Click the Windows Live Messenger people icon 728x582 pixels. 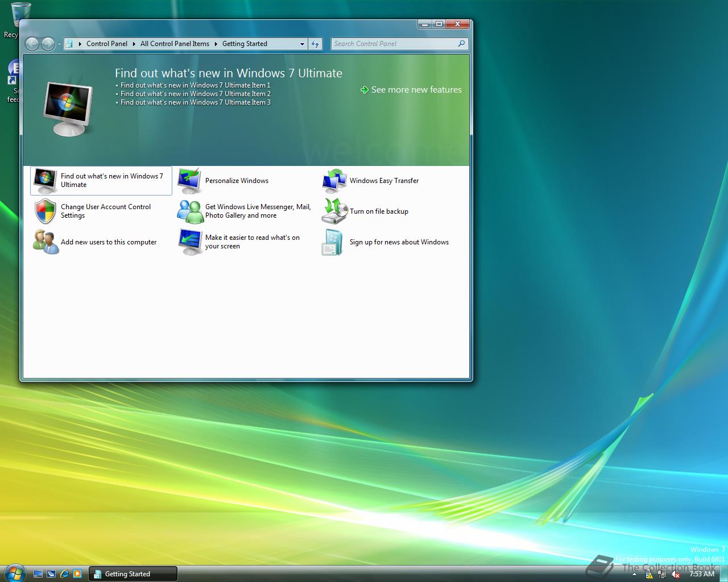point(189,211)
